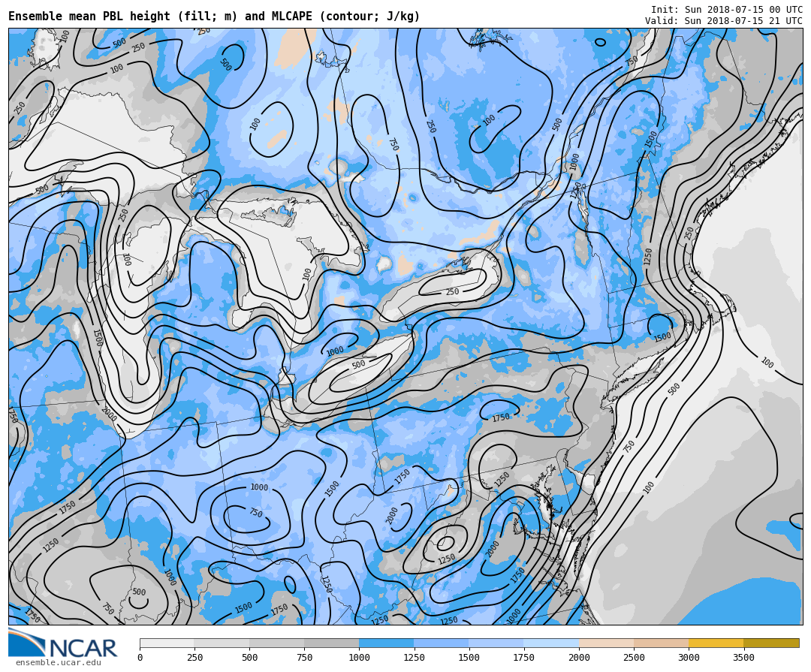This screenshot has width=811, height=672.
Task: Click colorbar tick label '500' under the legend
Action: (249, 658)
